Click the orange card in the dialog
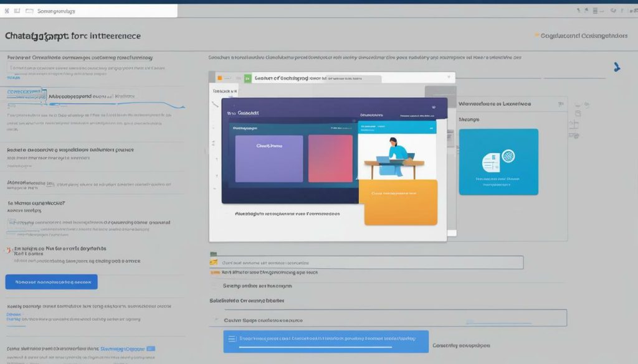The width and height of the screenshot is (638, 364). click(401, 202)
